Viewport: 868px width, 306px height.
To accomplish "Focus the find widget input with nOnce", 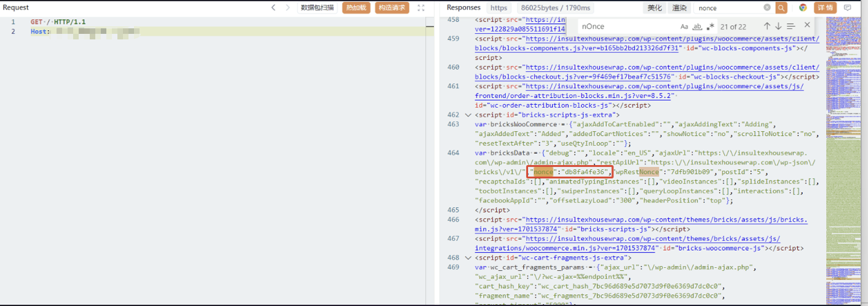I will [627, 26].
